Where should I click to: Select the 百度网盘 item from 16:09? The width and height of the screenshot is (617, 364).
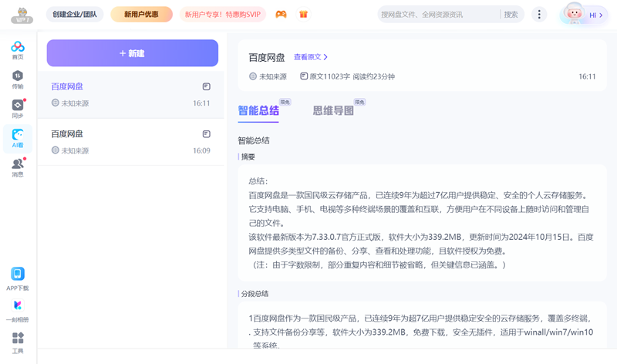pos(131,142)
